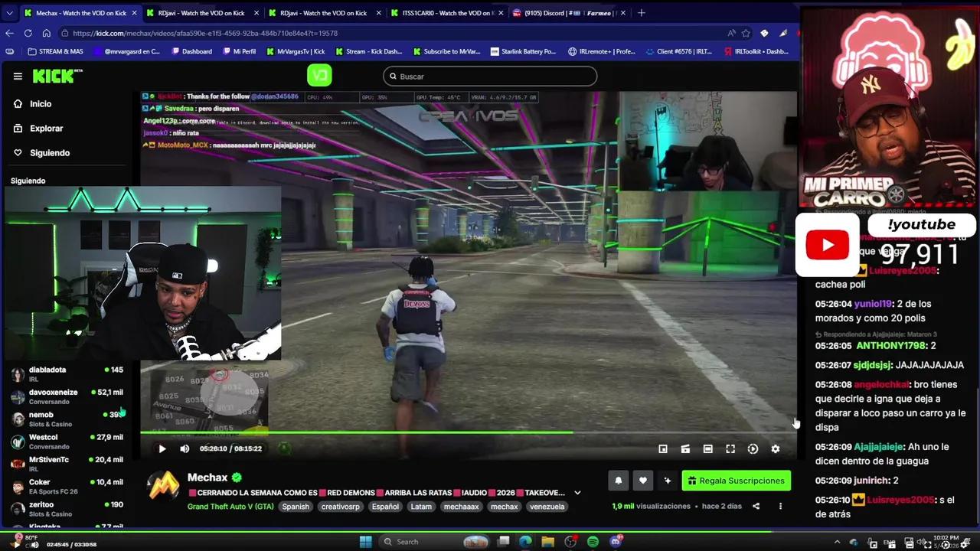Share the video
Viewport: 980px width, 551px height.
click(x=756, y=506)
